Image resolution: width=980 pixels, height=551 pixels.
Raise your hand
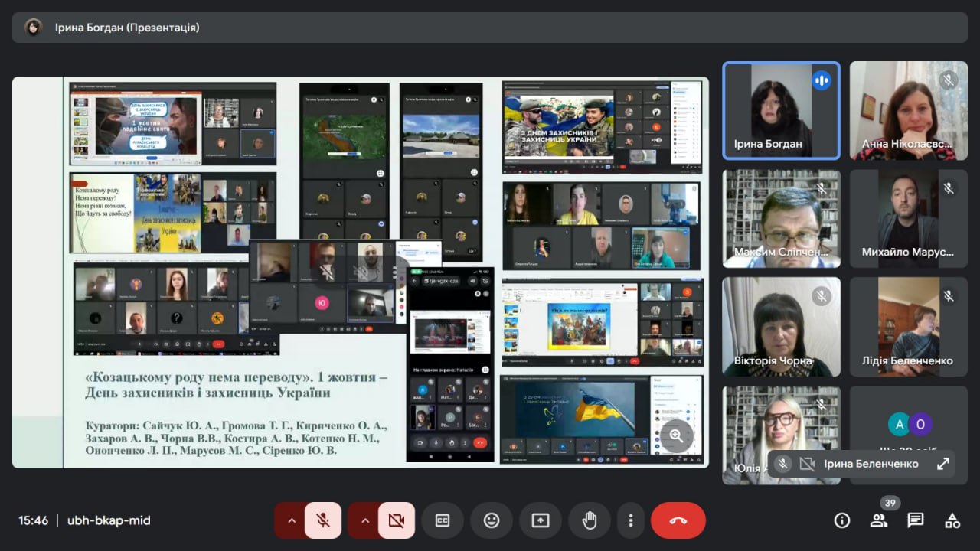[x=590, y=520]
